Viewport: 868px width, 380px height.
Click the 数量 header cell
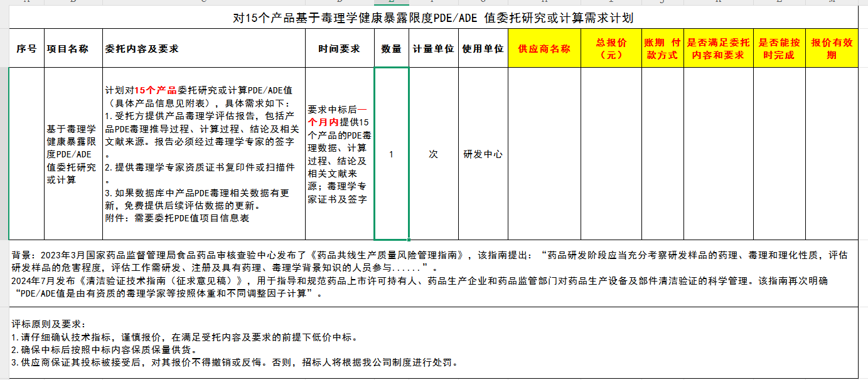(x=392, y=49)
